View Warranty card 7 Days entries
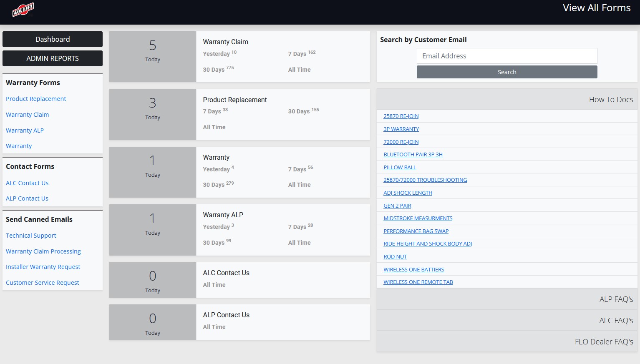 [x=300, y=169]
